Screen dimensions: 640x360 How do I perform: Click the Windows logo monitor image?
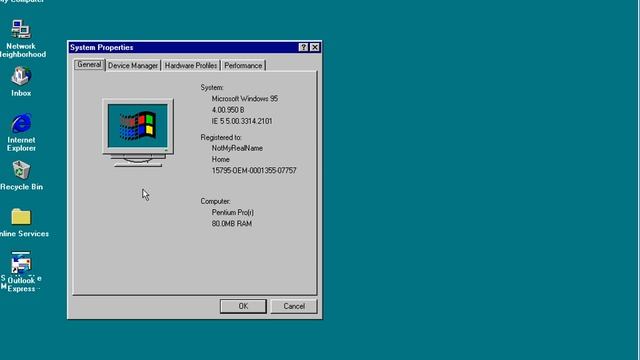coord(138,133)
